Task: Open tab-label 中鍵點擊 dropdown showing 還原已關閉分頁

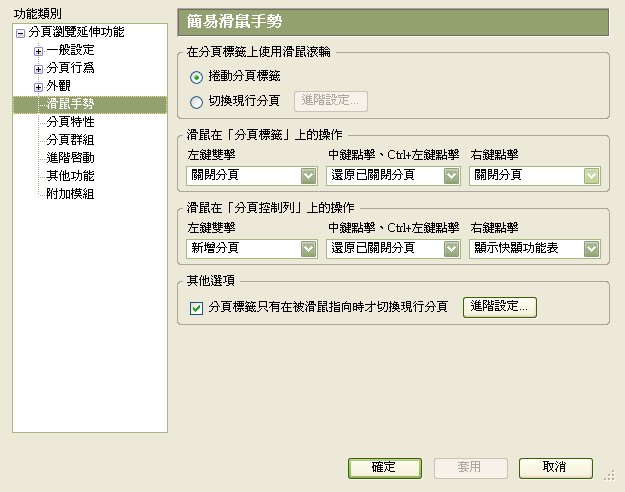Action: tap(393, 176)
